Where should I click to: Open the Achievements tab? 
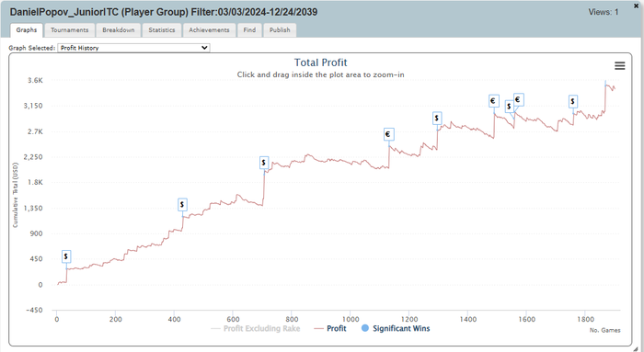coord(209,30)
